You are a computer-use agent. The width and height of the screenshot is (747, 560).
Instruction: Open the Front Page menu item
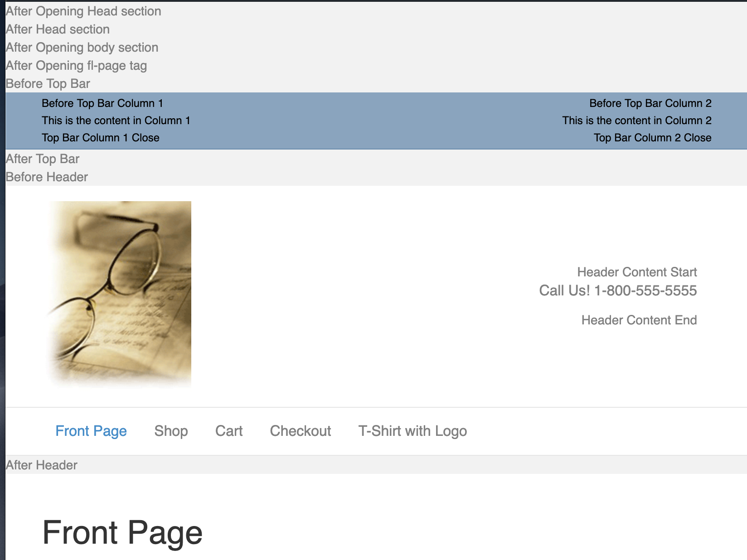coord(91,431)
